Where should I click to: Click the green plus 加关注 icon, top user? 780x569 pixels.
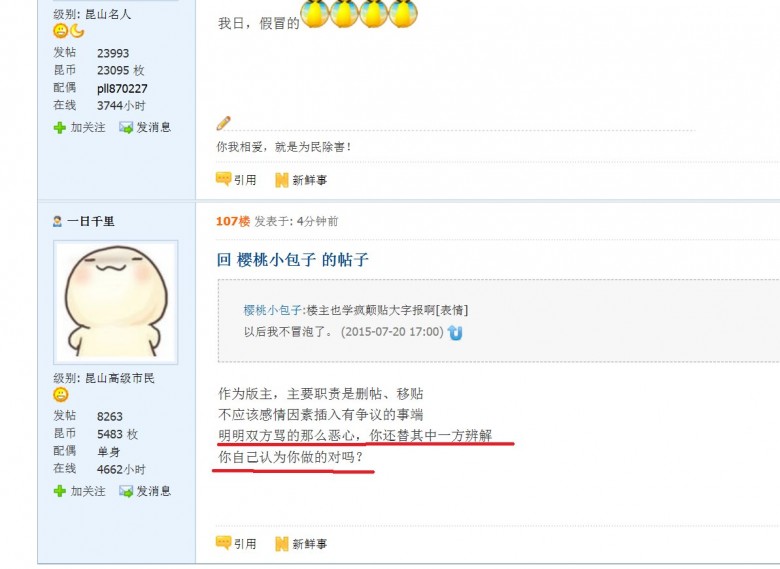60,128
